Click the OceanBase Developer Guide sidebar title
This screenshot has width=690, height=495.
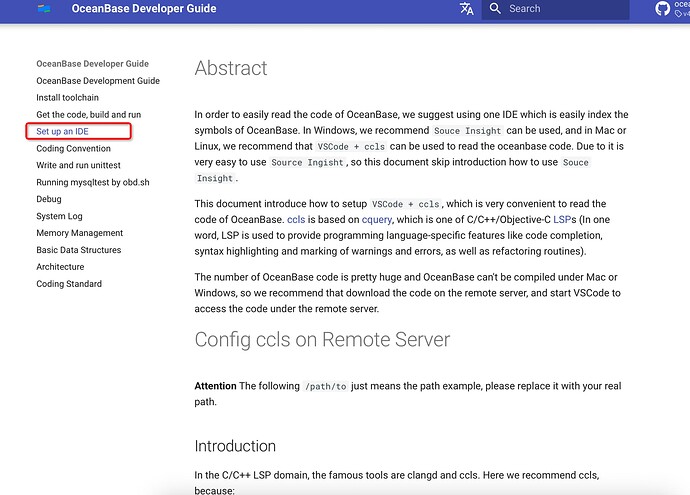[x=92, y=64]
